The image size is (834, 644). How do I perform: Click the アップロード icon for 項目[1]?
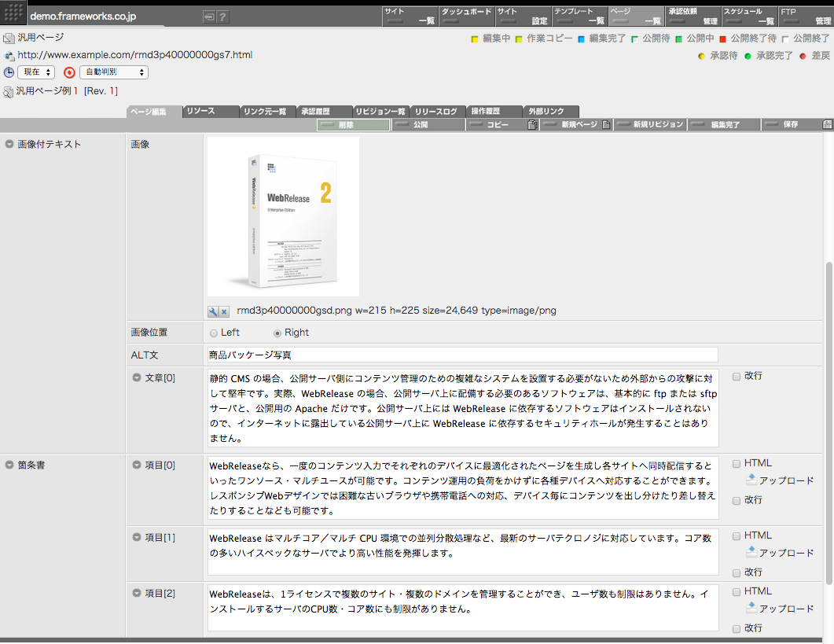[751, 552]
